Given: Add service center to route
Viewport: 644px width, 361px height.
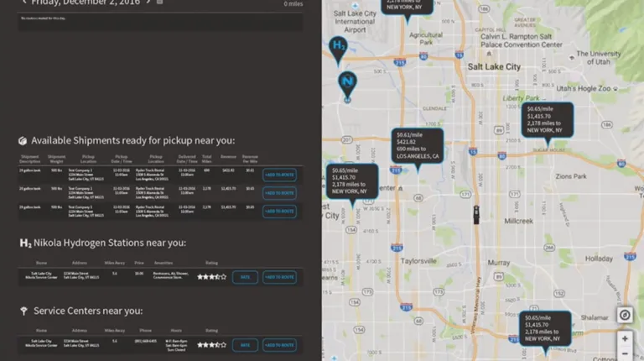Looking at the screenshot, I should [x=279, y=344].
